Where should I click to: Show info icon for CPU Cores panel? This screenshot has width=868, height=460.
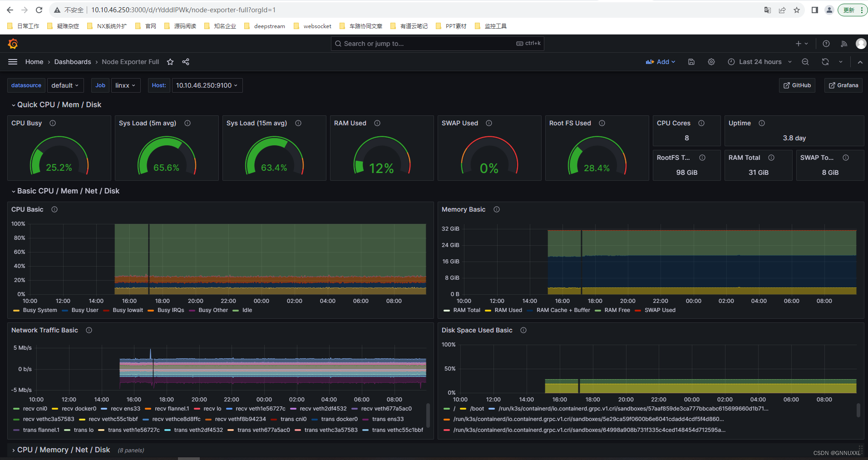click(x=701, y=123)
